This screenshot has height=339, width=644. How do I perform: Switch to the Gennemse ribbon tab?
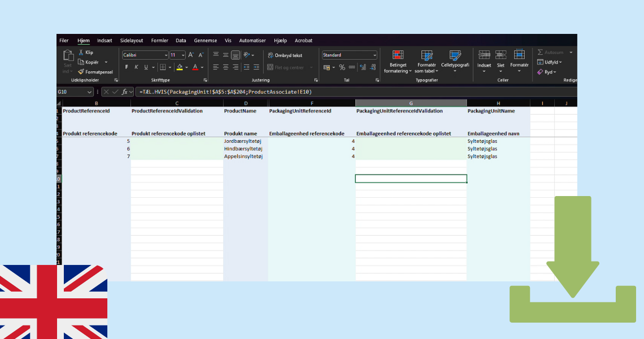[x=206, y=41]
